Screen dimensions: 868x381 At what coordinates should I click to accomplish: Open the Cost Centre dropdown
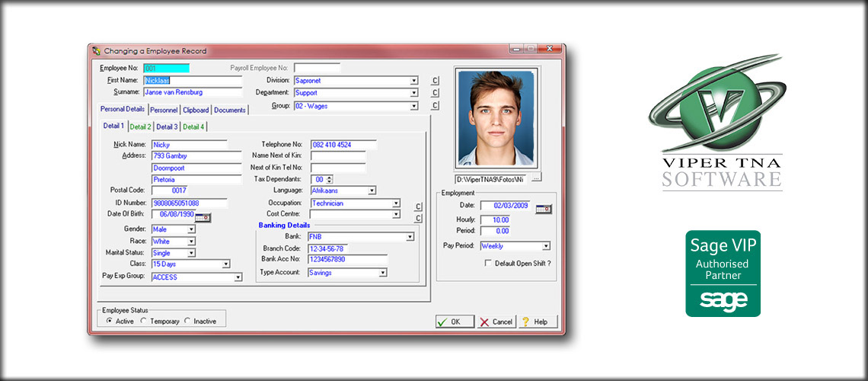396,214
